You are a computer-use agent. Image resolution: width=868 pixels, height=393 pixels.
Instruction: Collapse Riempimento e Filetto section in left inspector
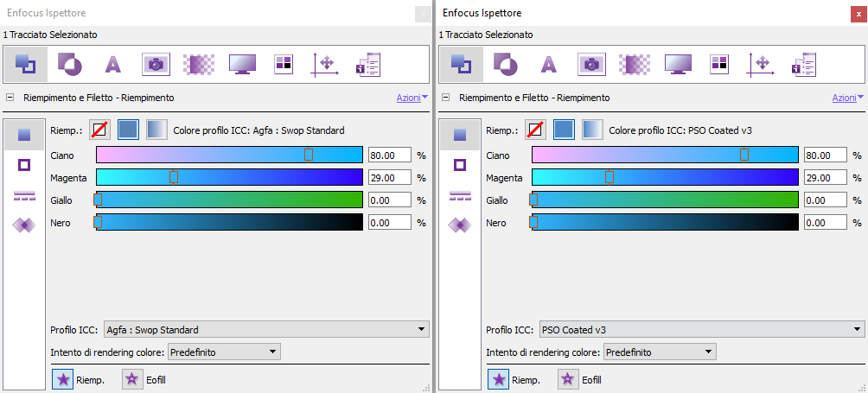point(10,98)
